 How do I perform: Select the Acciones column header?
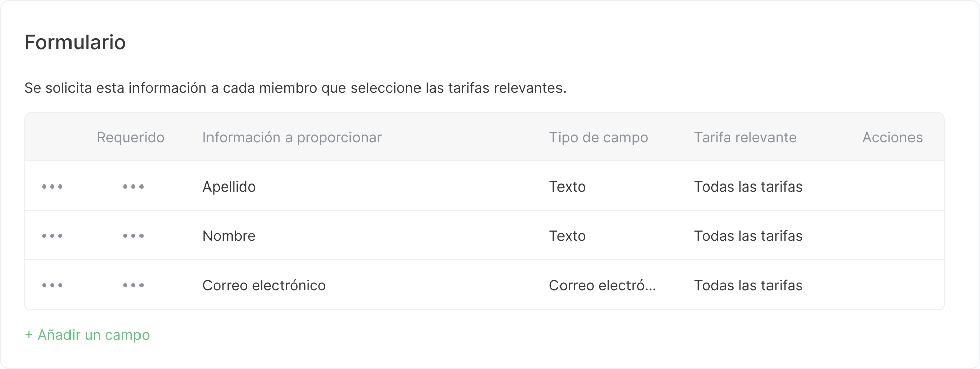(892, 137)
